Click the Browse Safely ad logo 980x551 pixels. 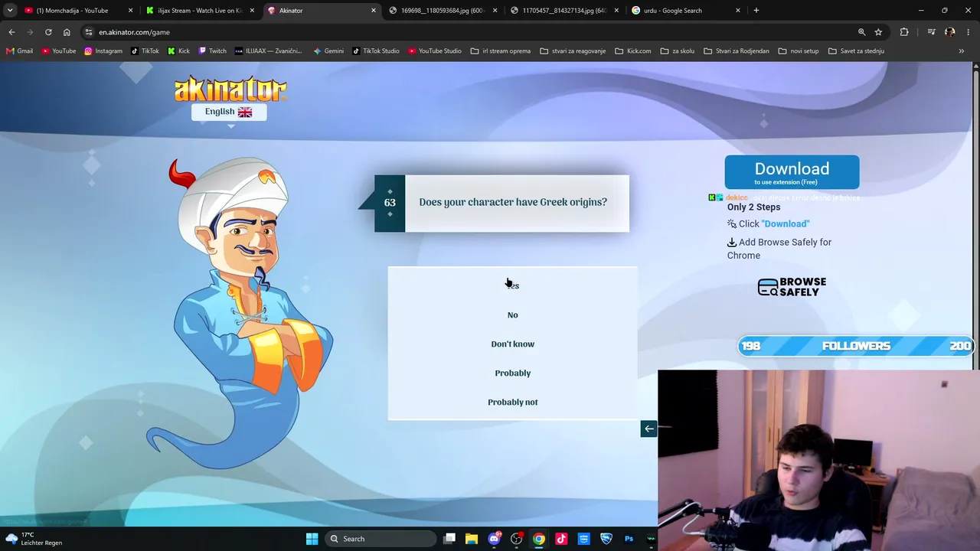(792, 287)
